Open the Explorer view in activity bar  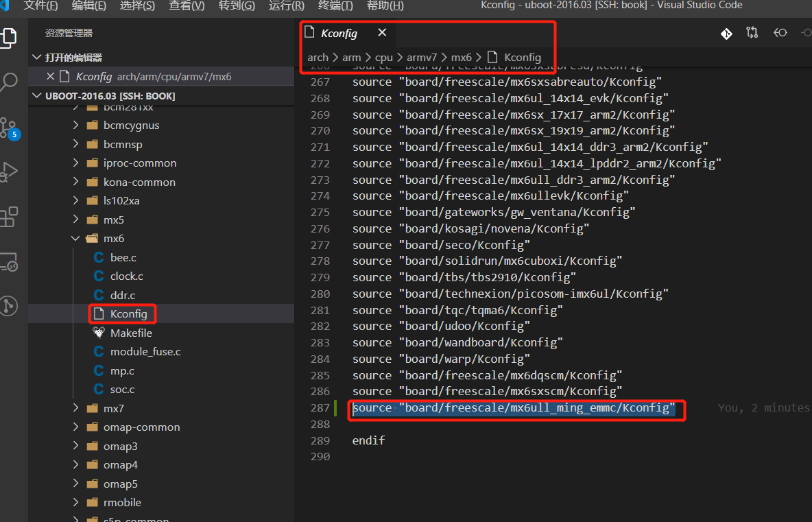click(9, 38)
